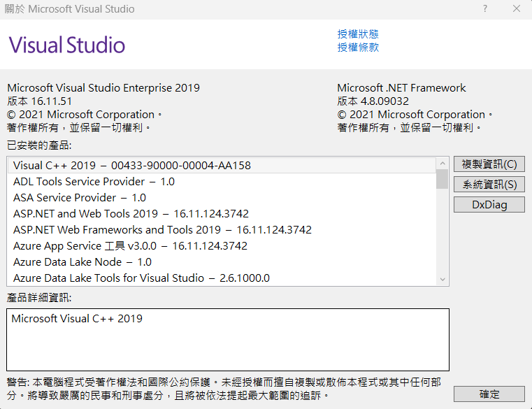Open the 授權條款 license terms link
The image size is (532, 409).
358,48
